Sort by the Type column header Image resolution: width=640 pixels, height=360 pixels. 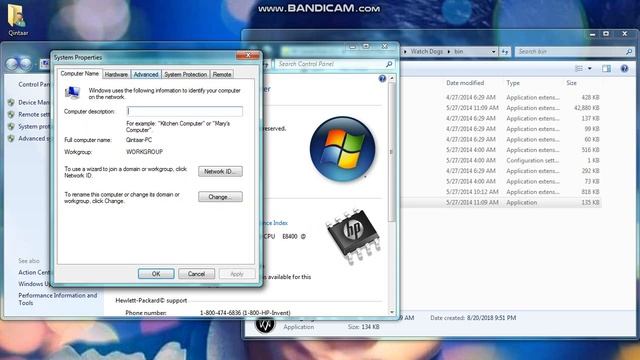click(x=513, y=83)
